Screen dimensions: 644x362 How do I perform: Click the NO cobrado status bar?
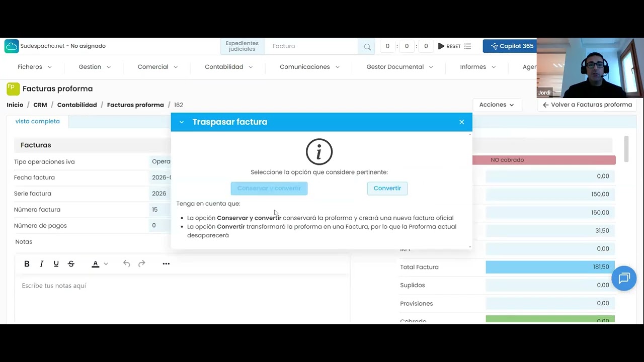coord(544,160)
